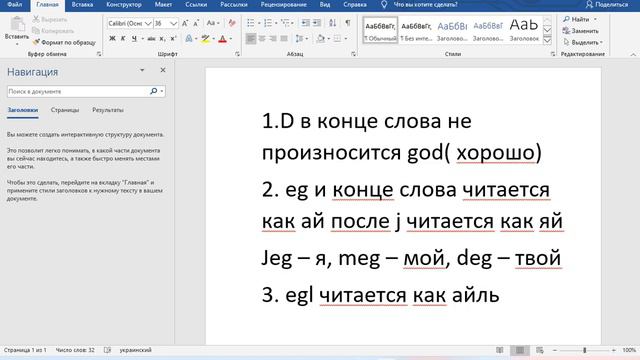This screenshot has height=360, width=640.
Task: Click the borders grid icon
Action: (337, 39)
